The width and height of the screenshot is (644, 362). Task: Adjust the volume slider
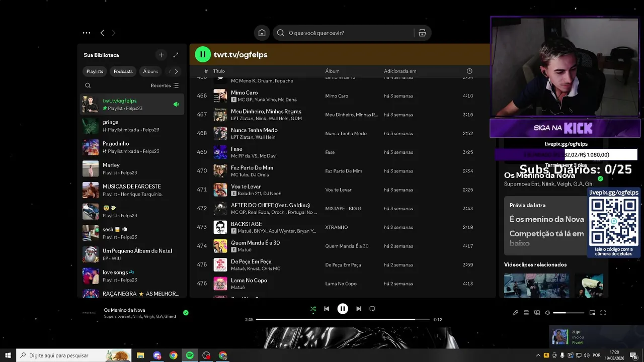(x=569, y=313)
